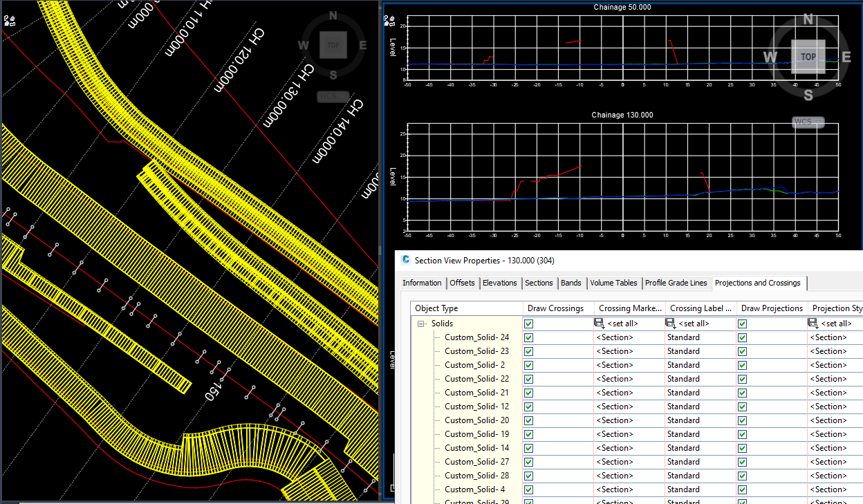Viewport: 863px width, 504px height.
Task: Select the Custom_Solid- 24 tree row
Action: 476,337
